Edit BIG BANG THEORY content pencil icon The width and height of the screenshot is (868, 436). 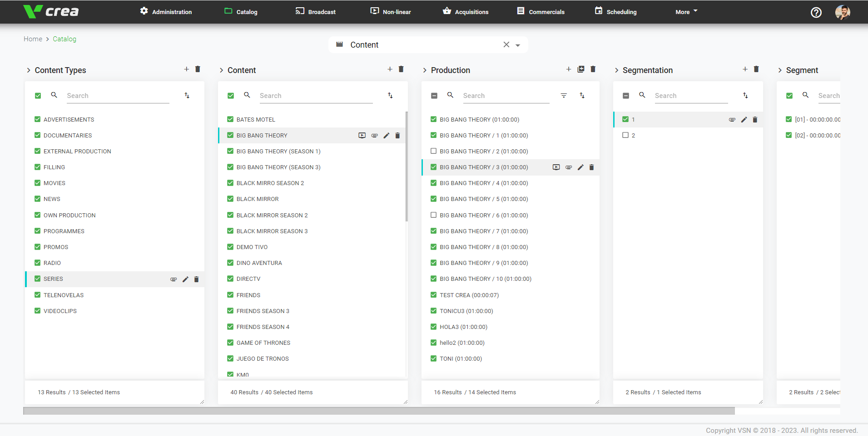tap(387, 136)
